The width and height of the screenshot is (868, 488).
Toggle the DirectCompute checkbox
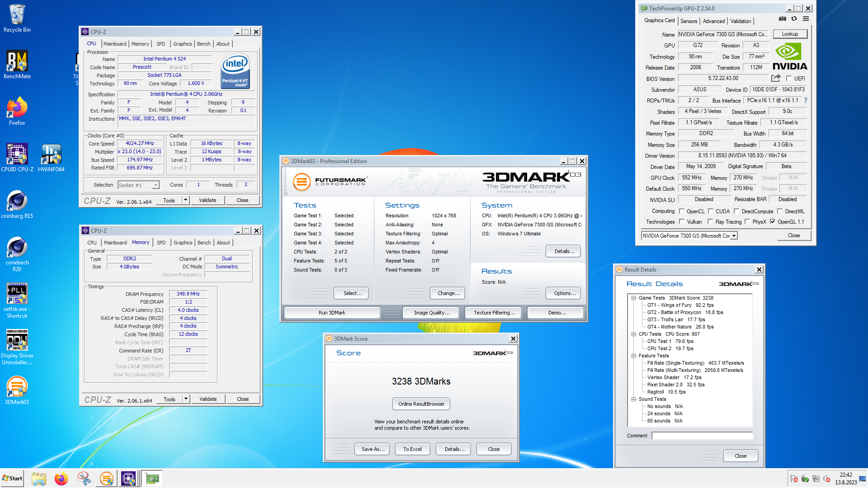736,211
